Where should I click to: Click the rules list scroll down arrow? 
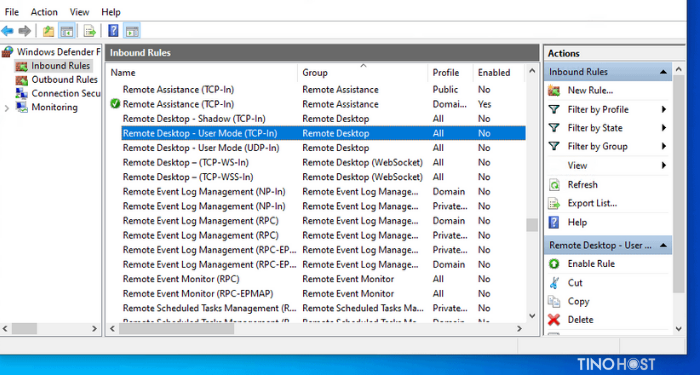point(532,315)
